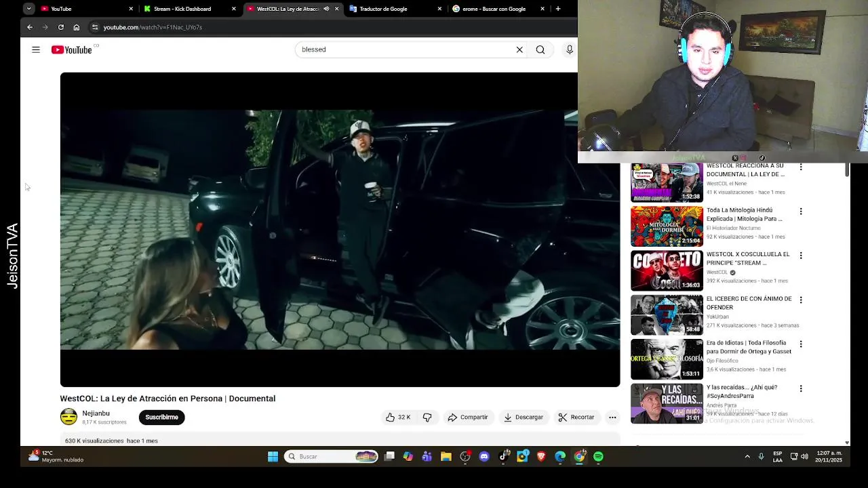Viewport: 868px width, 488px height.
Task: Open the browser home page icon
Action: 77,27
